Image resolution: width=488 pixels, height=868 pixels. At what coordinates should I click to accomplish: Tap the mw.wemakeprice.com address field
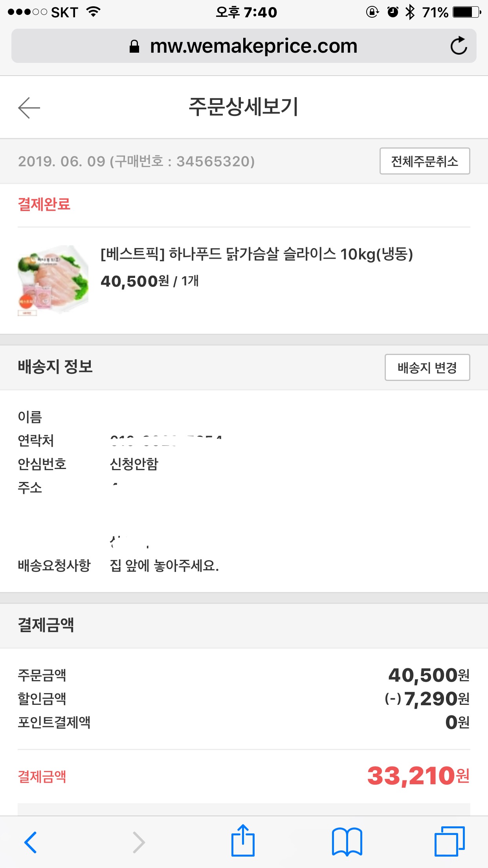[x=253, y=46]
